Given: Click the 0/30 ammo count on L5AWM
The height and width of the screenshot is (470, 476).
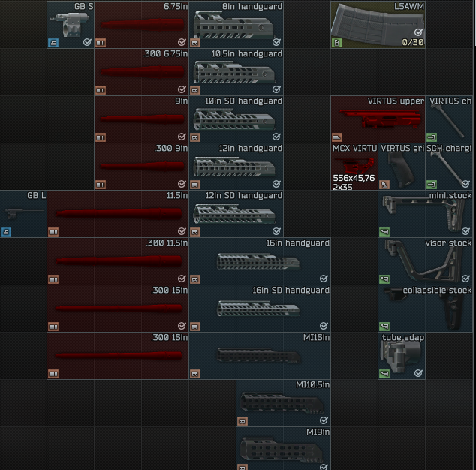Looking at the screenshot, I should (x=412, y=42).
